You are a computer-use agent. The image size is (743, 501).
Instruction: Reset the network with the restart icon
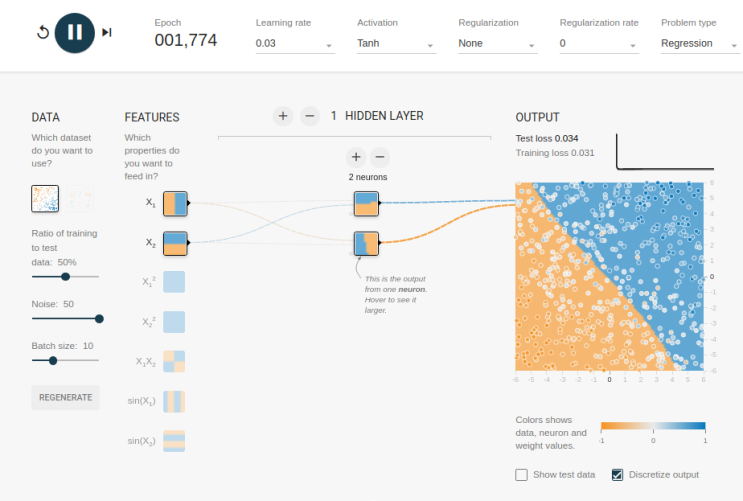[x=43, y=32]
